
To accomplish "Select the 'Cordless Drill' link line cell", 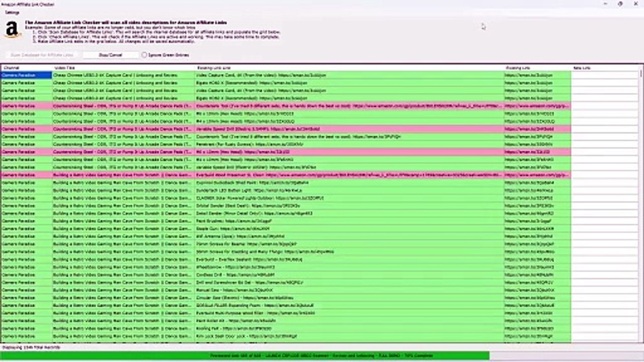I will tap(350, 275).
